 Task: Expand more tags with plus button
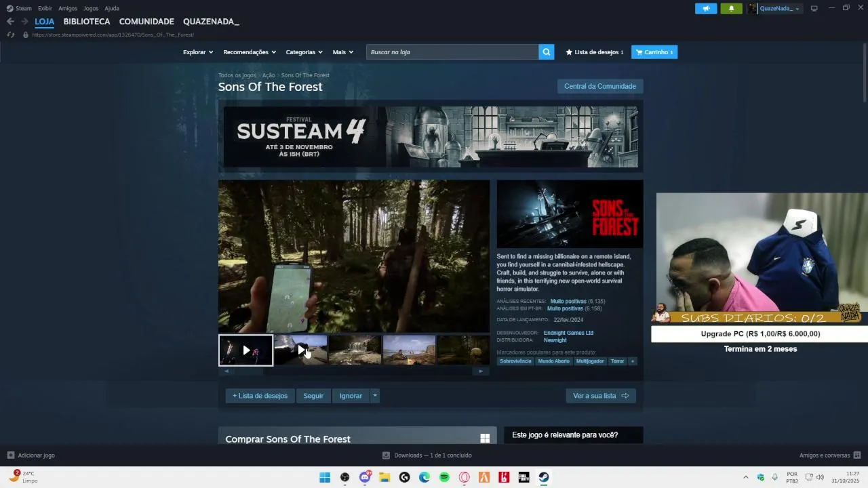[633, 361]
